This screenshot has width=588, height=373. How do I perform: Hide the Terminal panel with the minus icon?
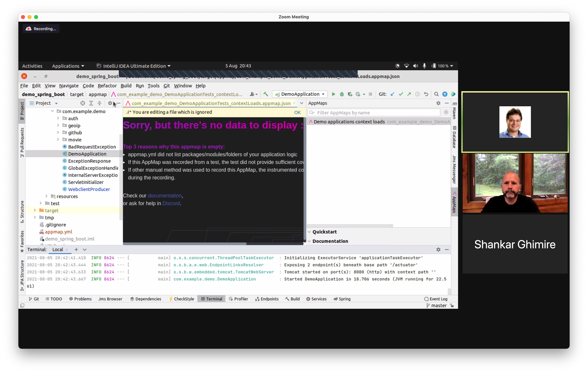[x=447, y=249]
